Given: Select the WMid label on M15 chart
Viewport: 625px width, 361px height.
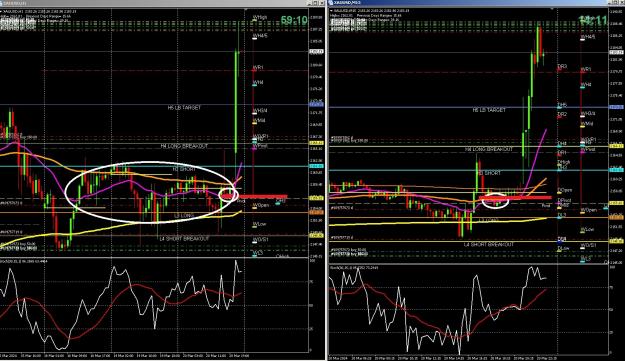Looking at the screenshot, I should 587,124.
